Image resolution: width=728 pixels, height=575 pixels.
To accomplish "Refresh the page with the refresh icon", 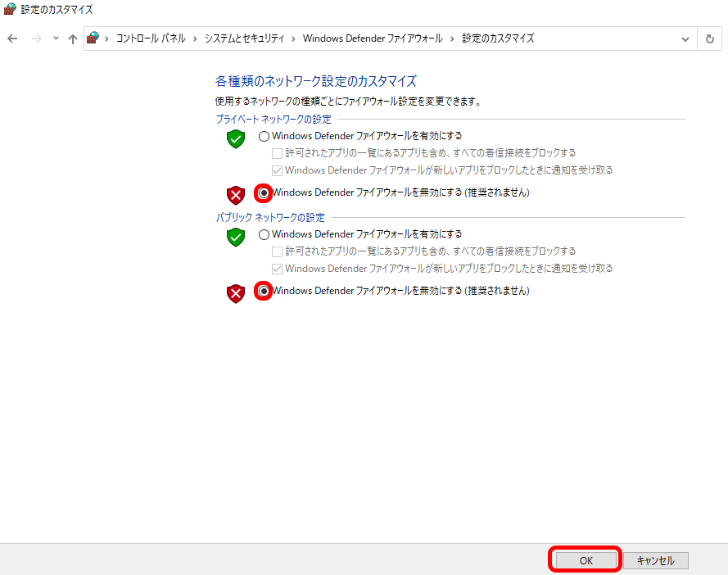I will click(709, 38).
